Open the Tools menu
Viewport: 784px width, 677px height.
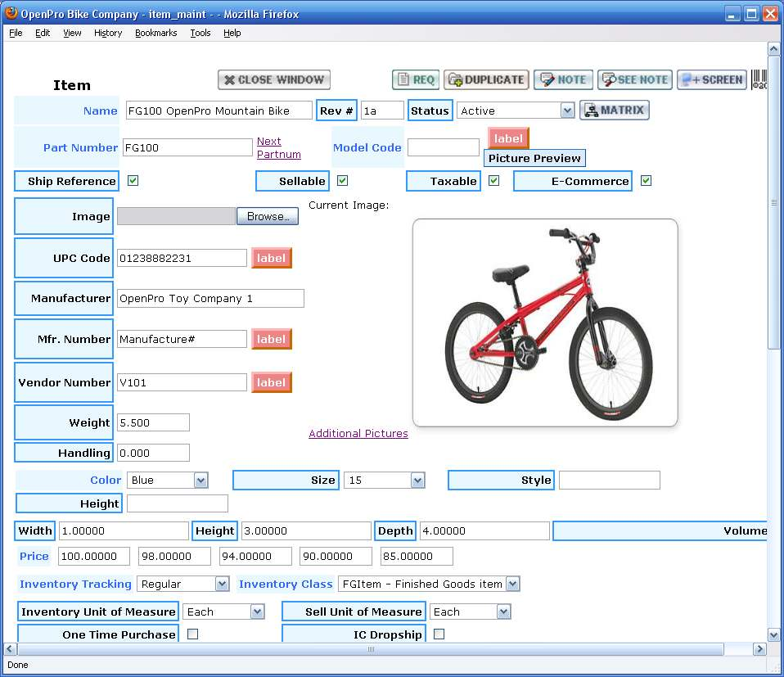click(200, 33)
